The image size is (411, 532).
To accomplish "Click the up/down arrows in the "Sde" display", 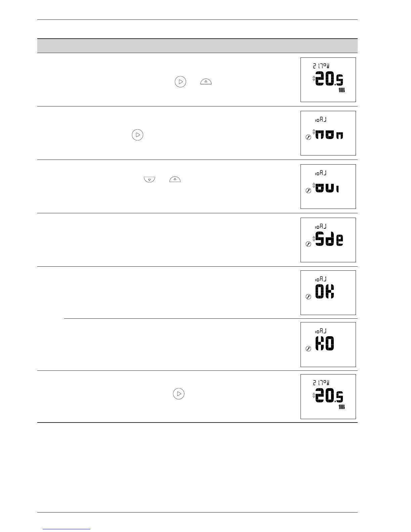I will pyautogui.click(x=314, y=238).
